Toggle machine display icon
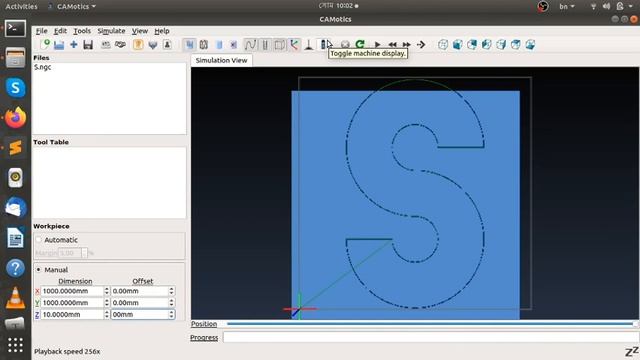Viewport: 640px width, 360px height. click(x=324, y=44)
